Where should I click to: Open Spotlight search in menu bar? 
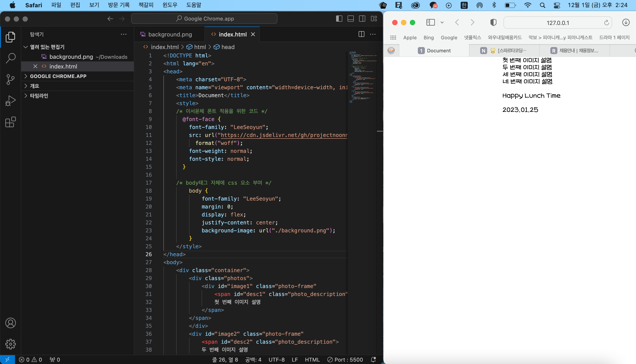point(542,5)
